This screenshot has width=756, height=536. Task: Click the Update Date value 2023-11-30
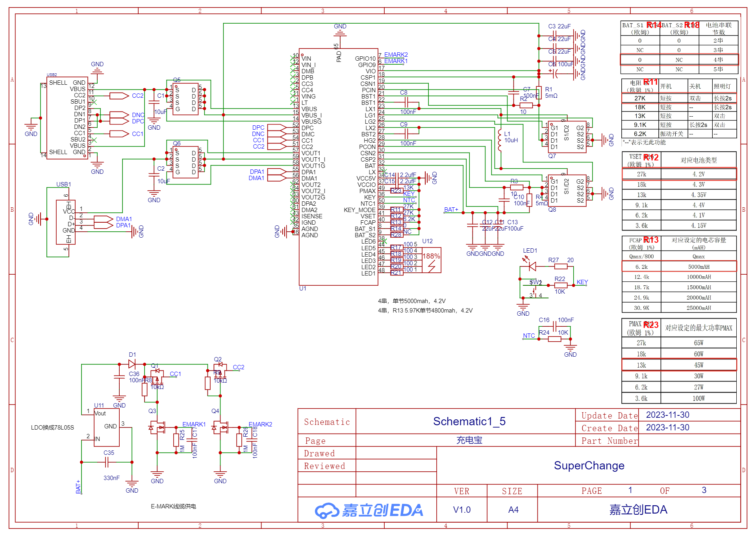coord(668,415)
